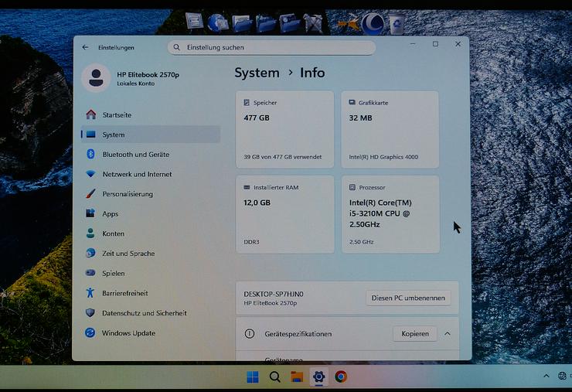The height and width of the screenshot is (392, 572).
Task: Click the home icon beside Startseite
Action: (91, 114)
